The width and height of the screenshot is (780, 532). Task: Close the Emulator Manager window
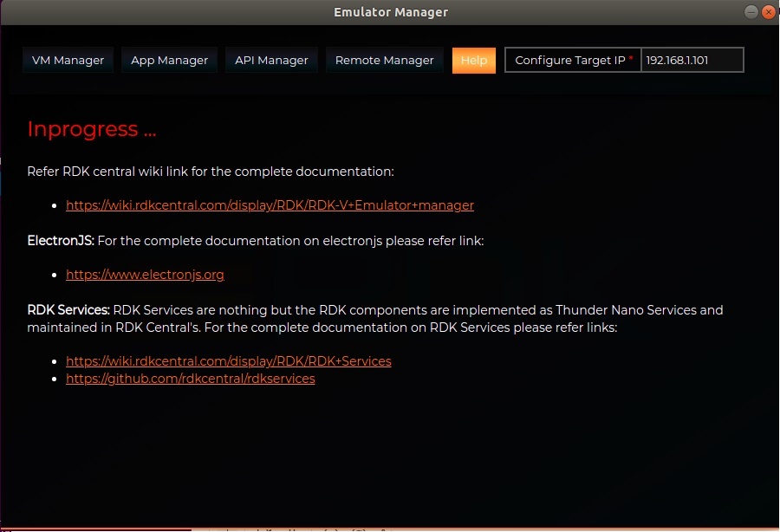pyautogui.click(x=767, y=12)
